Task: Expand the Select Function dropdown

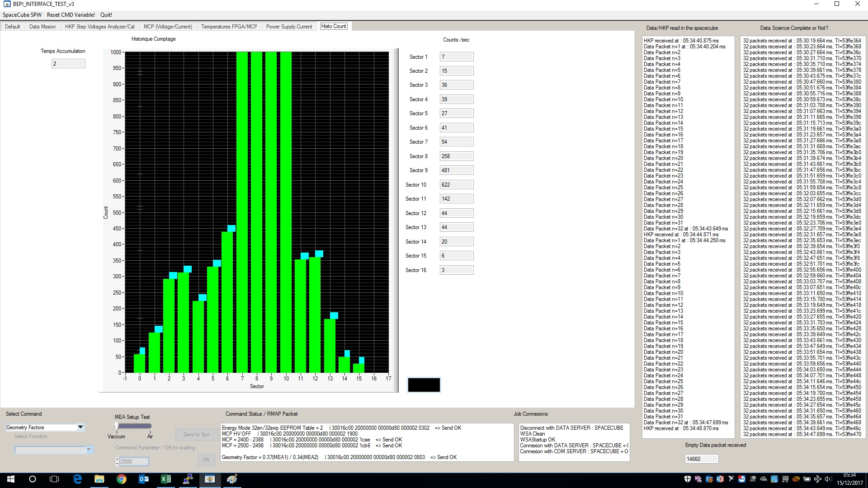Action: [x=89, y=450]
